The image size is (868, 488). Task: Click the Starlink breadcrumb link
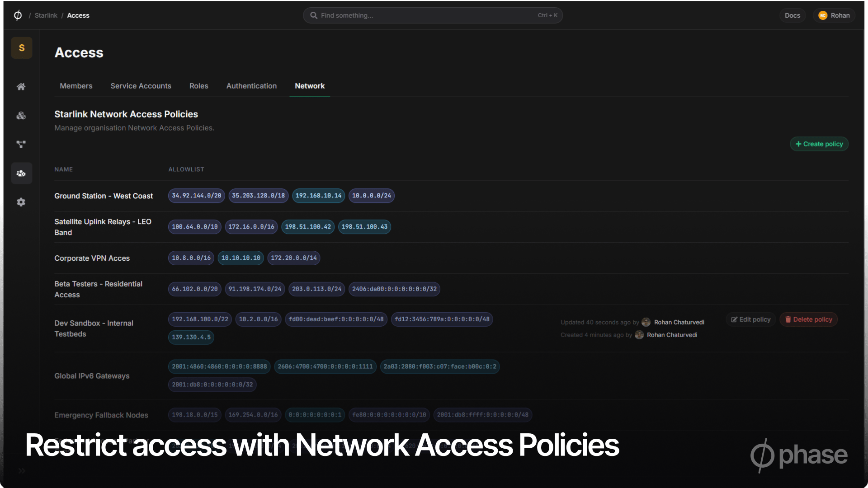coord(46,15)
